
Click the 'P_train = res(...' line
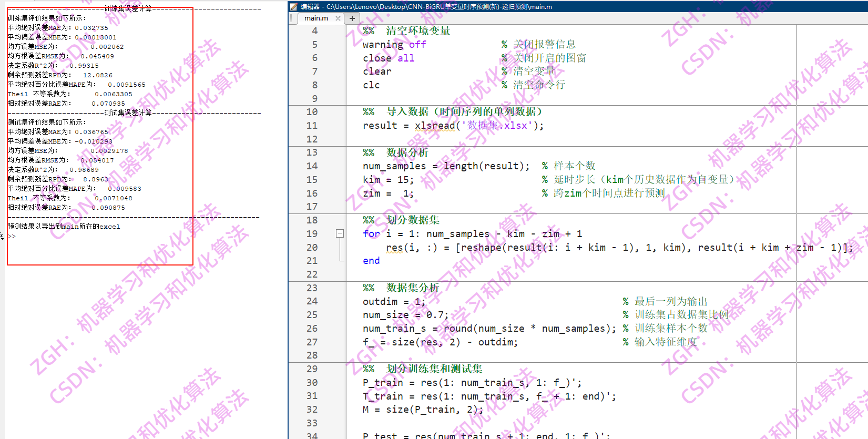472,383
